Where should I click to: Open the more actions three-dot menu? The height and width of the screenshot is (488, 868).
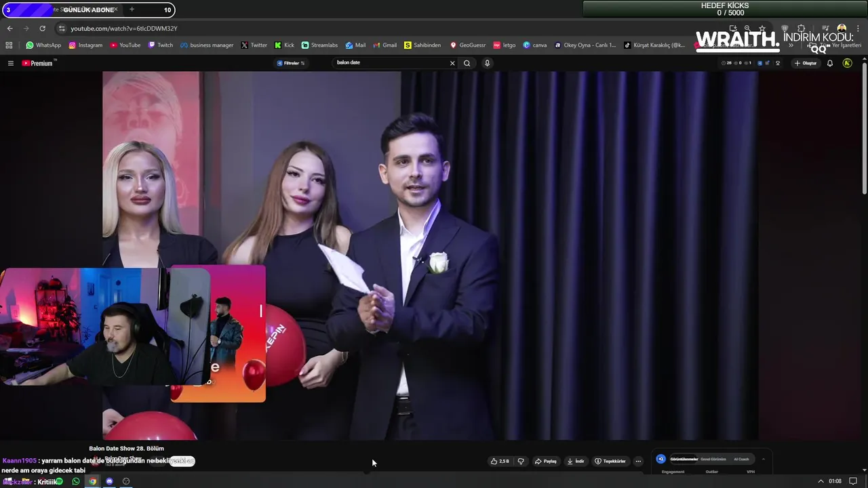click(638, 461)
